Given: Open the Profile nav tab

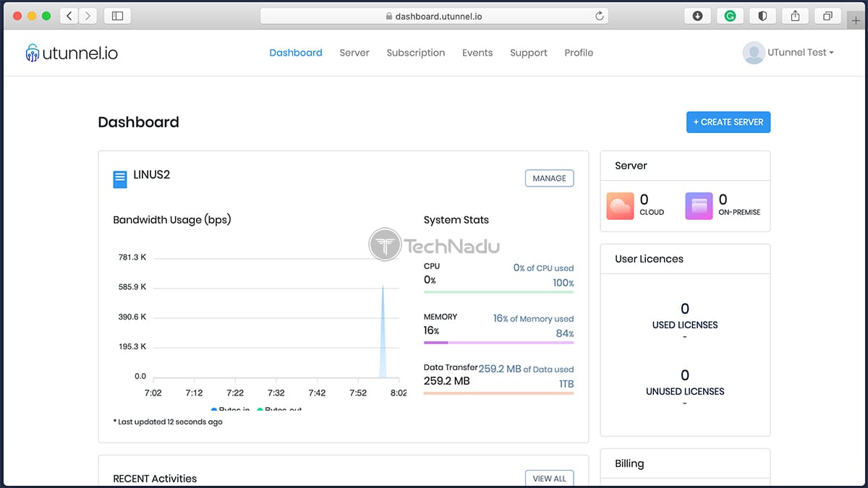Looking at the screenshot, I should click(x=579, y=53).
